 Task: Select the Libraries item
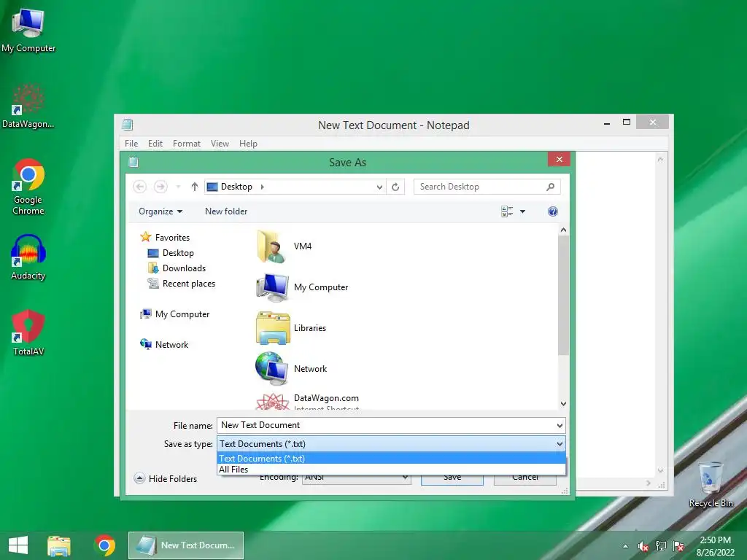pyautogui.click(x=291, y=328)
